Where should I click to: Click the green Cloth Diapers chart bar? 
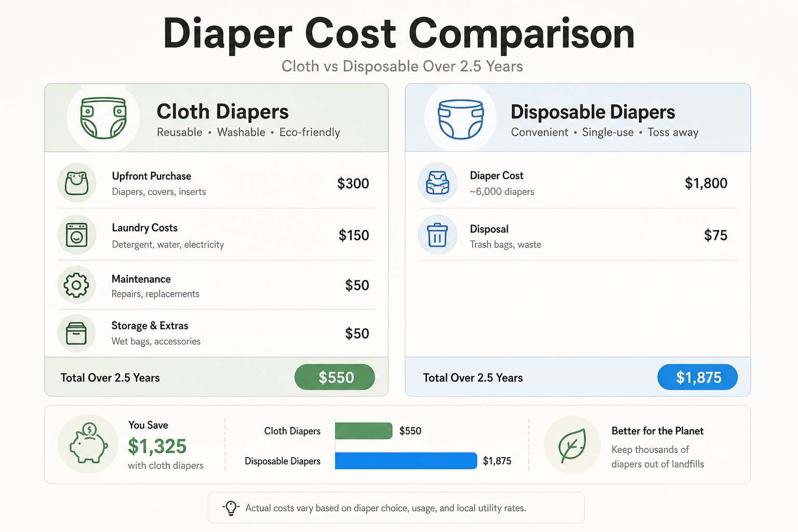(364, 431)
